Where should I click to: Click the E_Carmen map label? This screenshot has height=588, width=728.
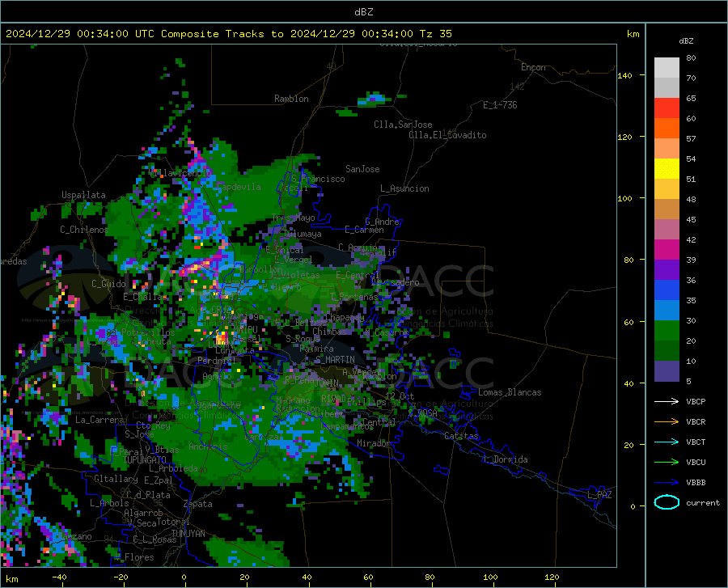coord(364,229)
